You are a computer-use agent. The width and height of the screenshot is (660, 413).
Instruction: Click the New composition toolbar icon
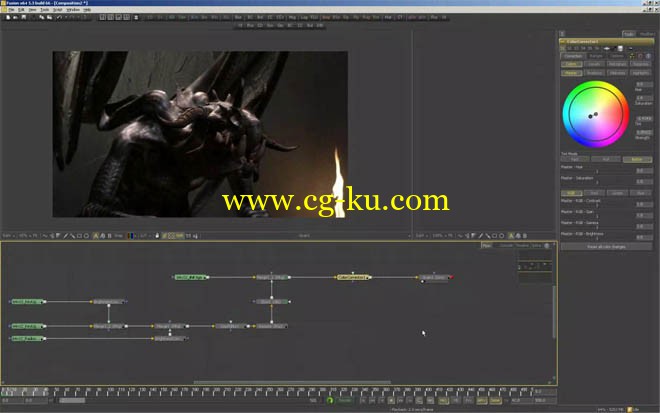pyautogui.click(x=8, y=17)
